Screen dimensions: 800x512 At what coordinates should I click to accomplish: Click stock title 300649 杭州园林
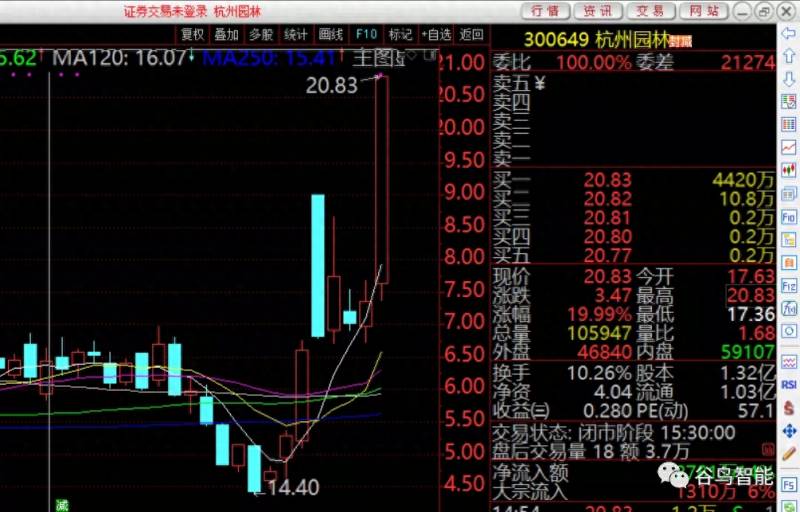(596, 39)
